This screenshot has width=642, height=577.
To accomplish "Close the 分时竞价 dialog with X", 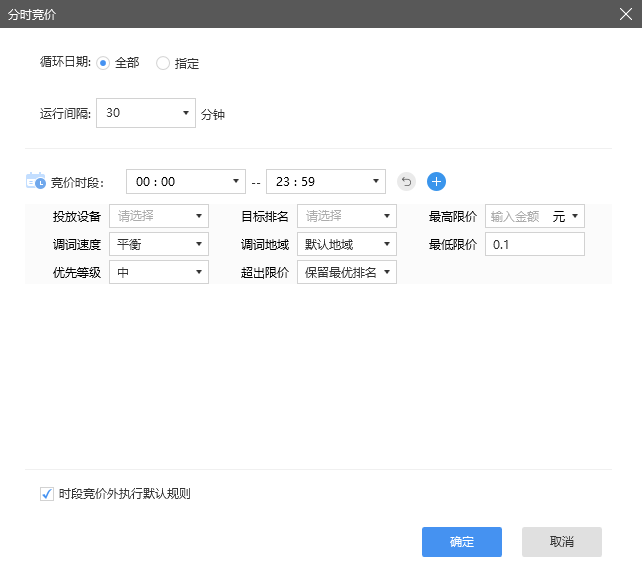I will tap(625, 14).
